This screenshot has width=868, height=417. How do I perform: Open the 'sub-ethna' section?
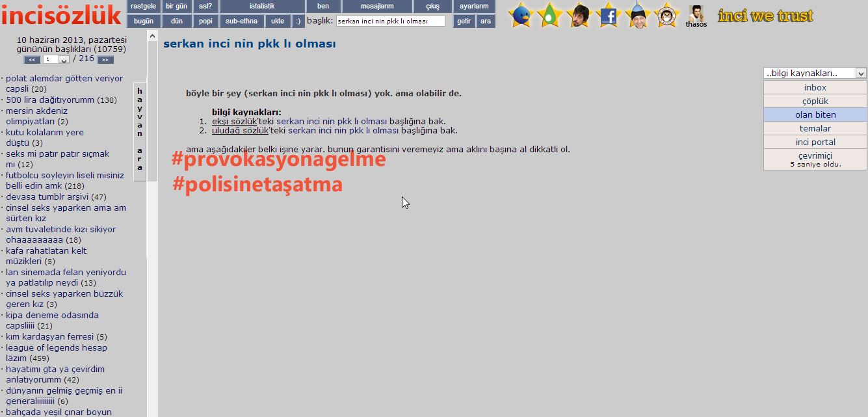(x=242, y=21)
